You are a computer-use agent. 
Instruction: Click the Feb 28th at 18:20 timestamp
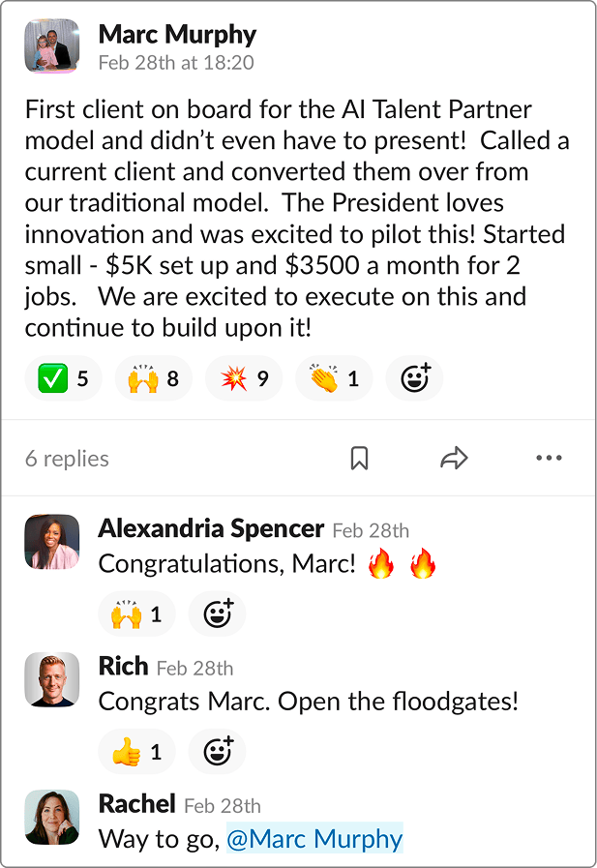[x=176, y=63]
